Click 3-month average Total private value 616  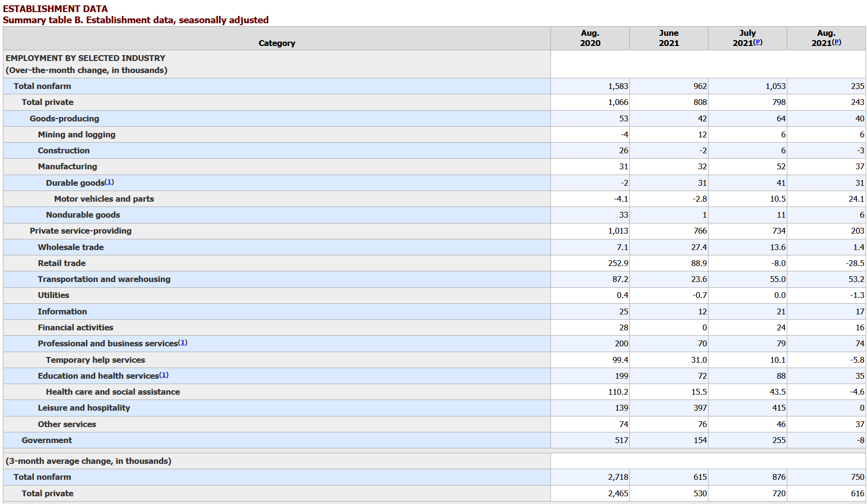[x=858, y=493]
